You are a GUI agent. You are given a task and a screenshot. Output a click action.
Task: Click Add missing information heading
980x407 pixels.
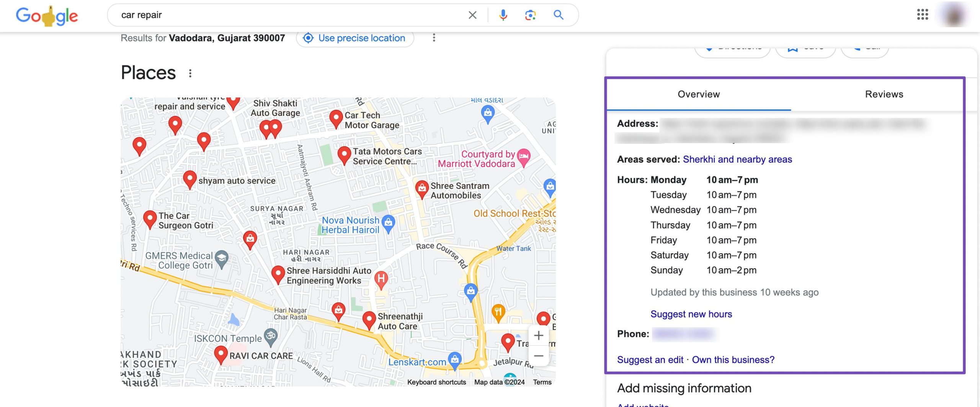click(684, 388)
